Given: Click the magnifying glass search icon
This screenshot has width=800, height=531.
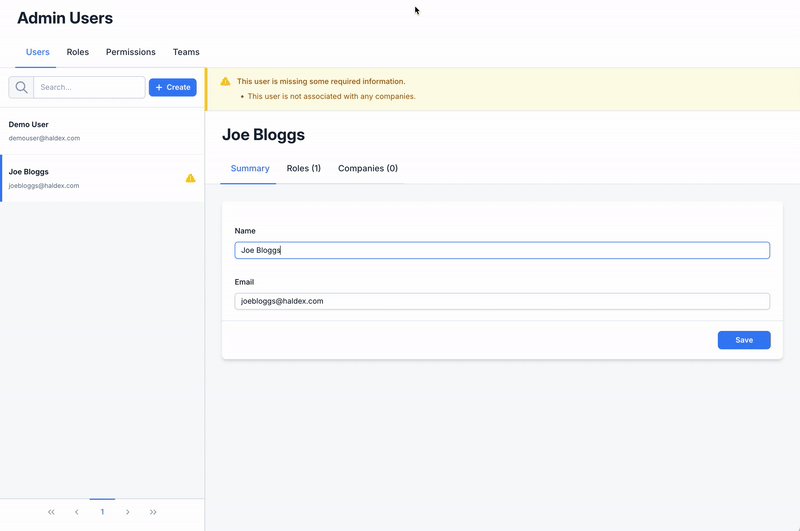Looking at the screenshot, I should (21, 87).
